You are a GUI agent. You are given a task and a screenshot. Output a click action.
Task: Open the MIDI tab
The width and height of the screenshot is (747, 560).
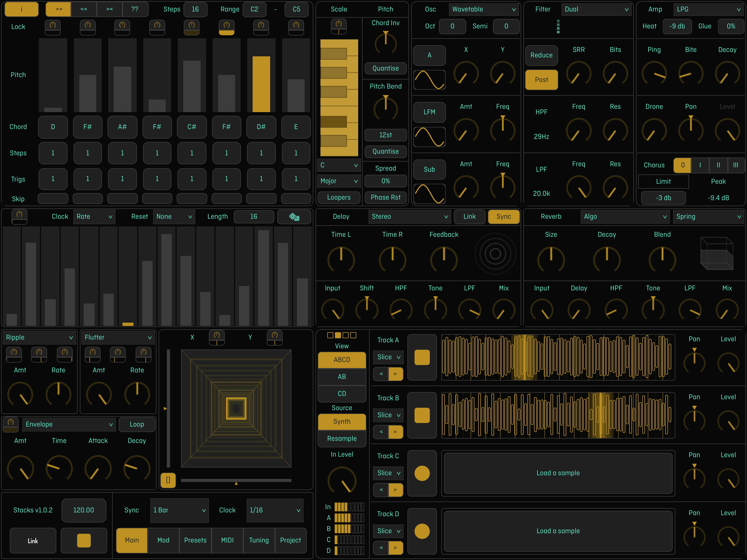click(227, 540)
